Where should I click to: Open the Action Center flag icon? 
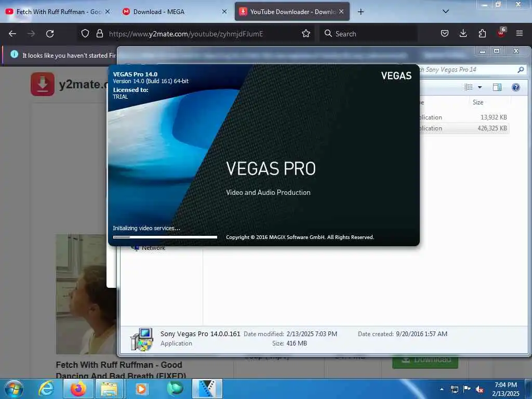(x=467, y=389)
